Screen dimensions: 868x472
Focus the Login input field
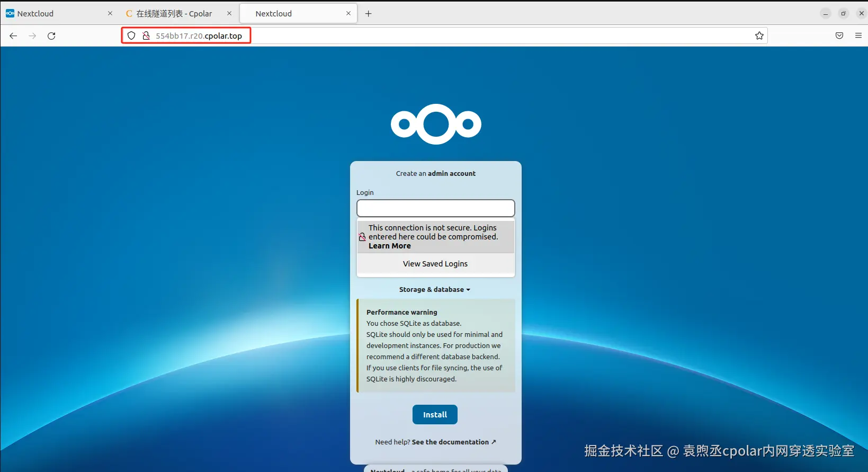click(436, 208)
